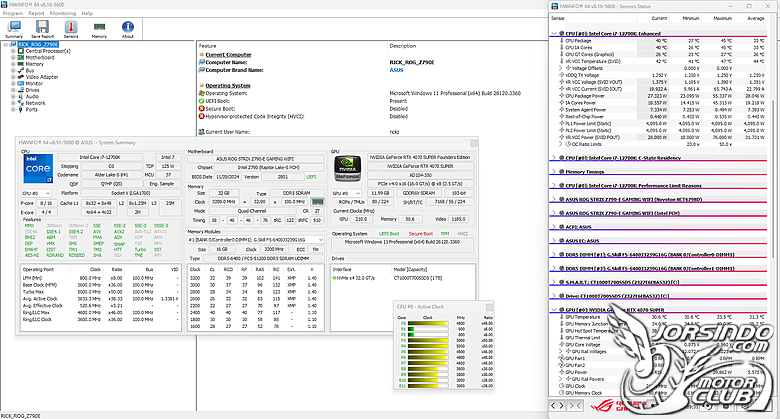The image size is (780, 419).
Task: Open the Help menu
Action: click(x=87, y=13)
